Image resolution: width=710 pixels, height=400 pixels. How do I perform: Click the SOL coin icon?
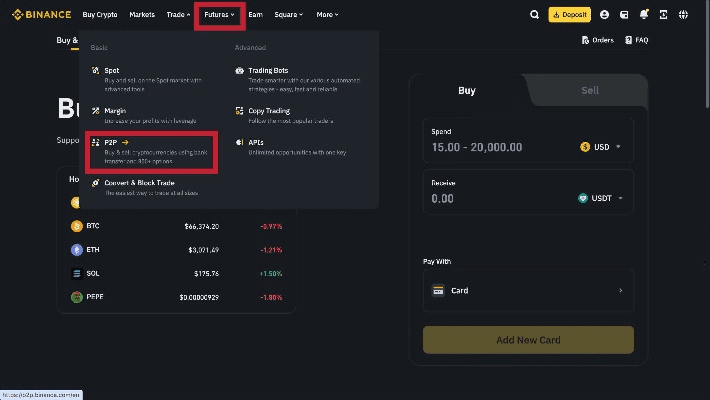click(x=76, y=273)
